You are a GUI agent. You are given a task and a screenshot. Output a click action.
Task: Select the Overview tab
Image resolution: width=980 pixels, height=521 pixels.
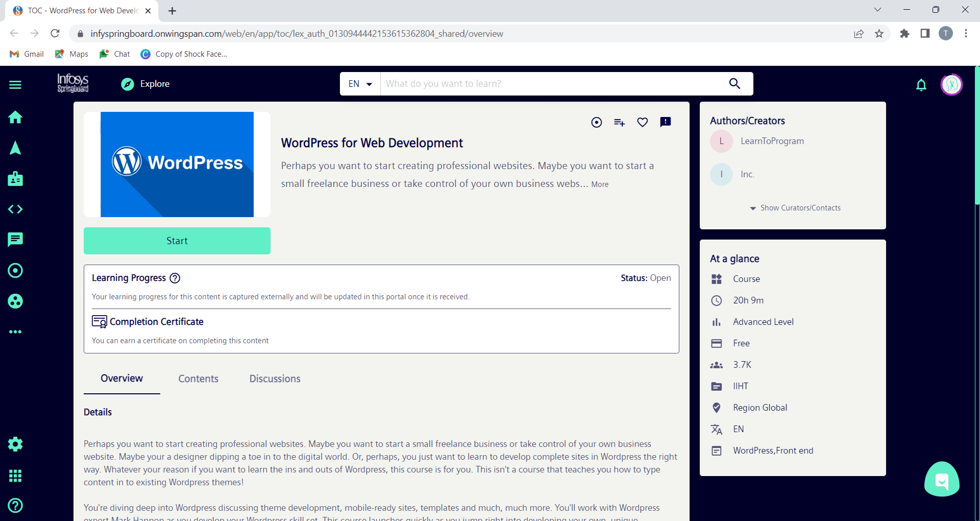(x=121, y=378)
